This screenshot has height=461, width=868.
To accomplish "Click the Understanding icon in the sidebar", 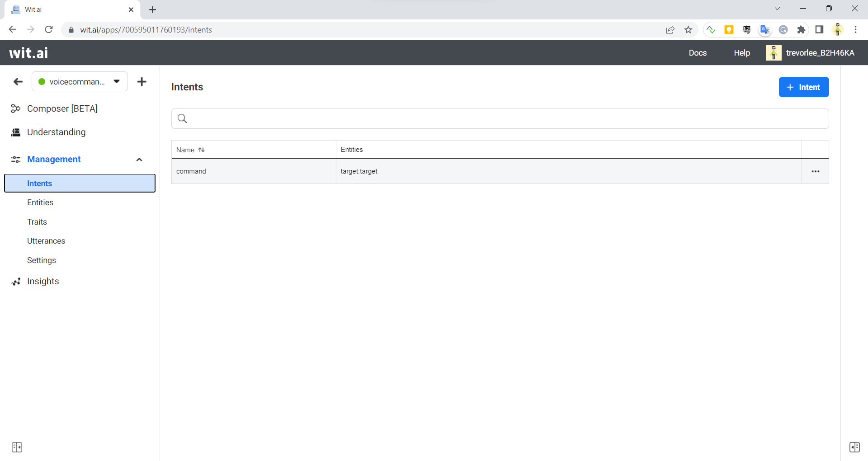I will tap(16, 132).
